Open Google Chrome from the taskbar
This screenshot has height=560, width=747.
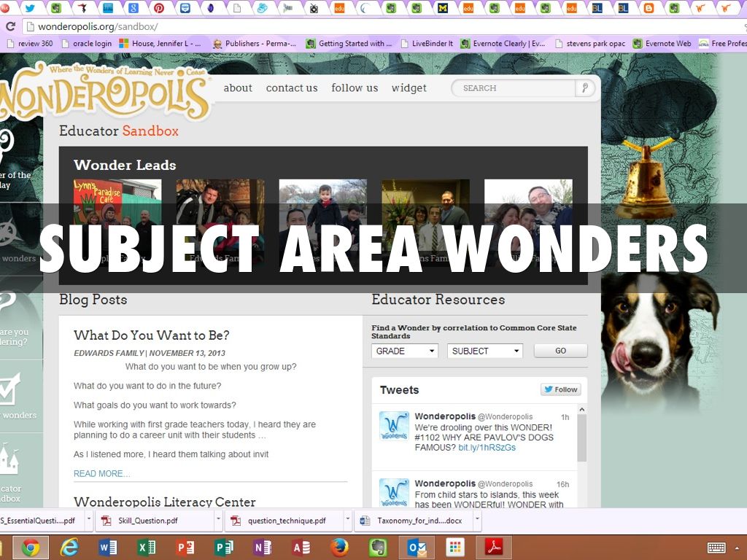pos(30,547)
